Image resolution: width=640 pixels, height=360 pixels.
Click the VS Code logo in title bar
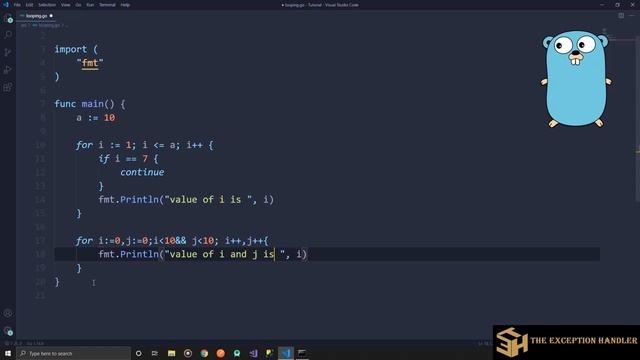tap(6, 5)
